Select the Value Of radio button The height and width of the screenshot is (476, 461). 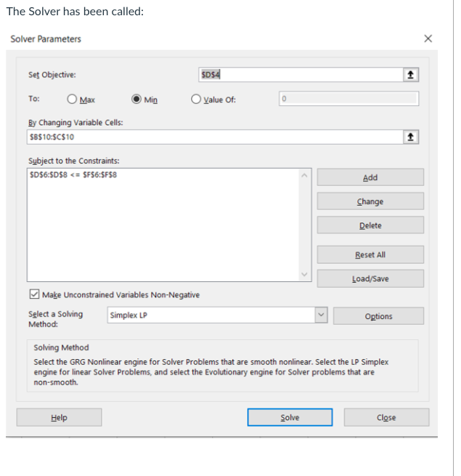(196, 99)
